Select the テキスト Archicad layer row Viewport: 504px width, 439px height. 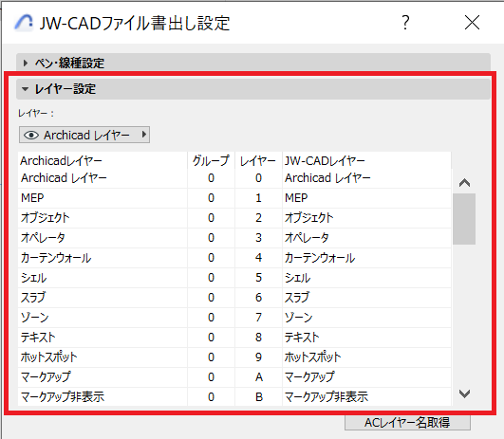click(103, 338)
